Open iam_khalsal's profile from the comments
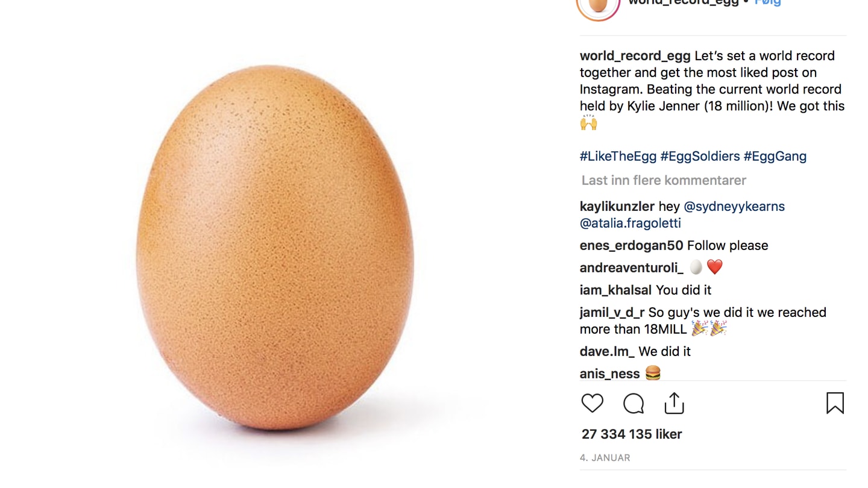Screen dimensions: 868x488 [615, 290]
